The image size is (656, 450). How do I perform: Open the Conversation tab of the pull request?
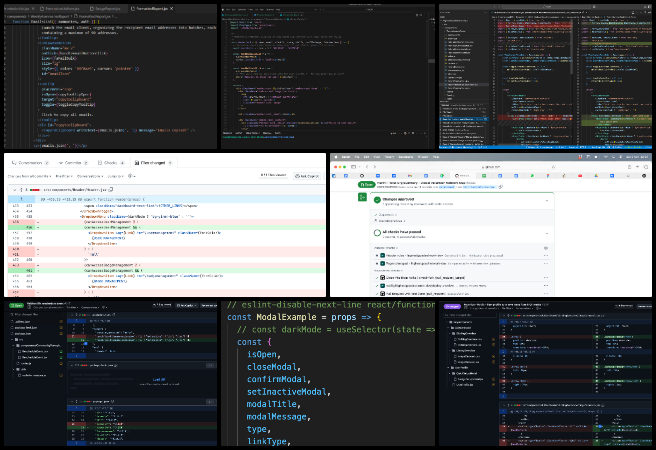(30, 163)
